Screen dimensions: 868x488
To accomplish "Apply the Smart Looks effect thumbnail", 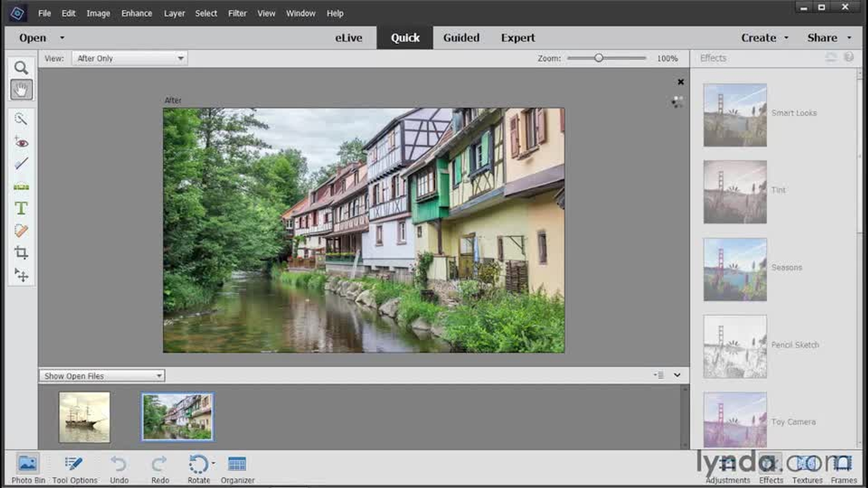I will pos(735,115).
